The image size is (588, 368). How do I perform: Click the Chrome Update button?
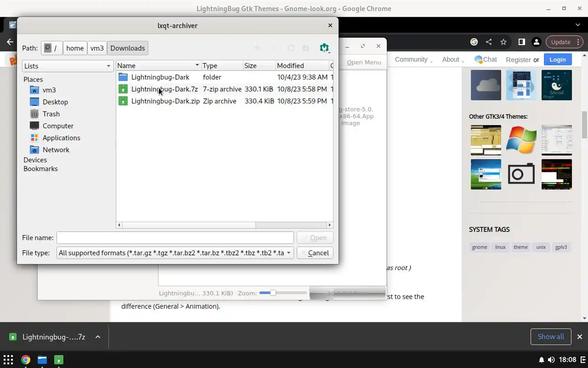560,42
